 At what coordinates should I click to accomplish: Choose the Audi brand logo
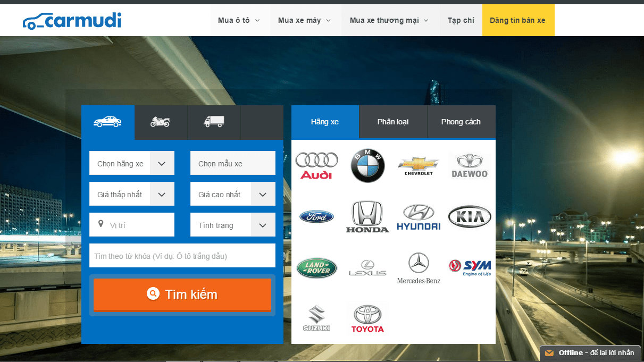coord(317,165)
